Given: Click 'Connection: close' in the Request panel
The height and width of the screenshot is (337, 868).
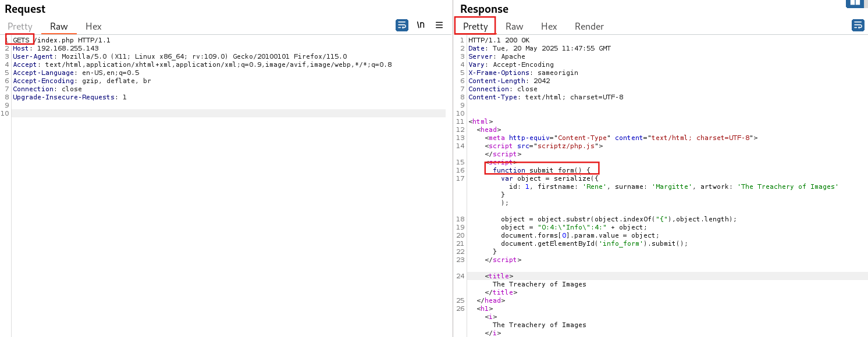Looking at the screenshot, I should click(48, 89).
